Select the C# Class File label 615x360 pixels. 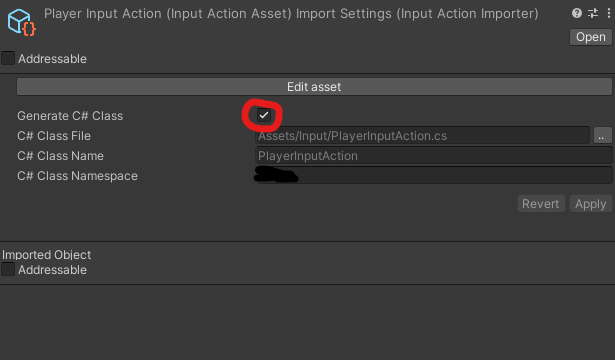pyautogui.click(x=54, y=136)
